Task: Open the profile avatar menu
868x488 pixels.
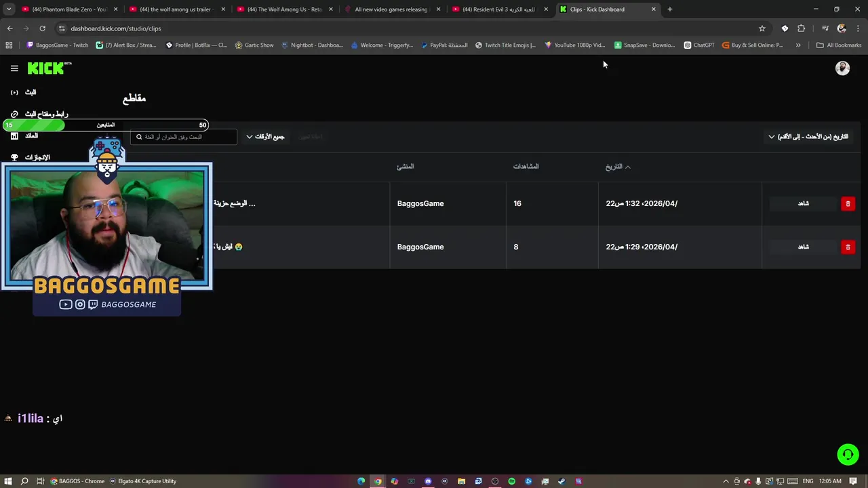Action: (x=842, y=68)
